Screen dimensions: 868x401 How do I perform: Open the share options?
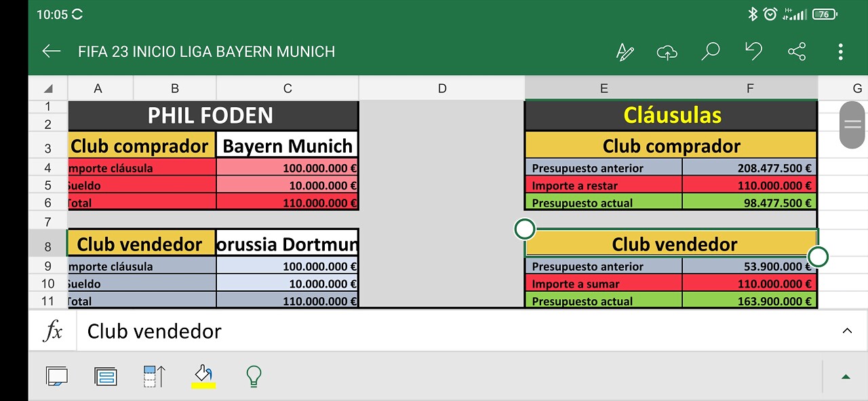[797, 52]
